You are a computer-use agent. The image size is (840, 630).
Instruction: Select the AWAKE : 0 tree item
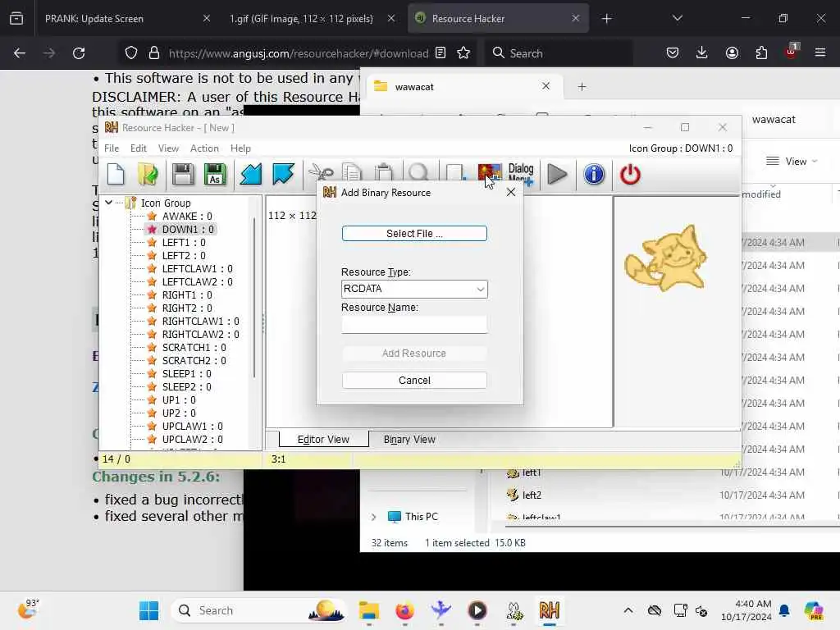point(187,216)
